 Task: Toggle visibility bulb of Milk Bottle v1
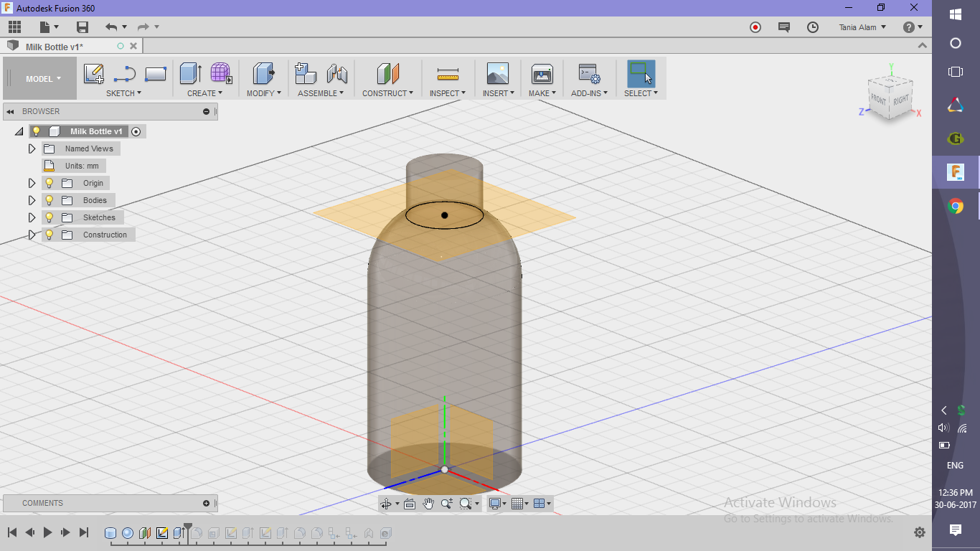click(x=37, y=131)
